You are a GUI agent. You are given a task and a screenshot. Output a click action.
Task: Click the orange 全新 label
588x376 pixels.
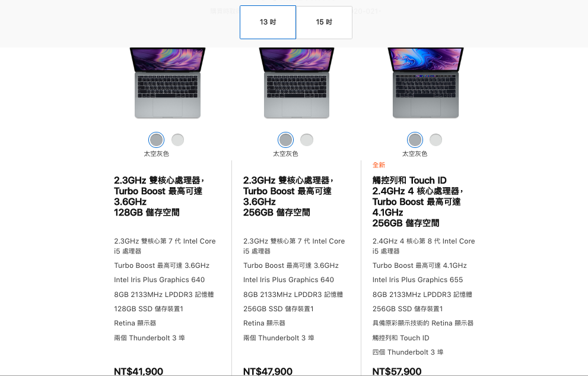pos(379,165)
